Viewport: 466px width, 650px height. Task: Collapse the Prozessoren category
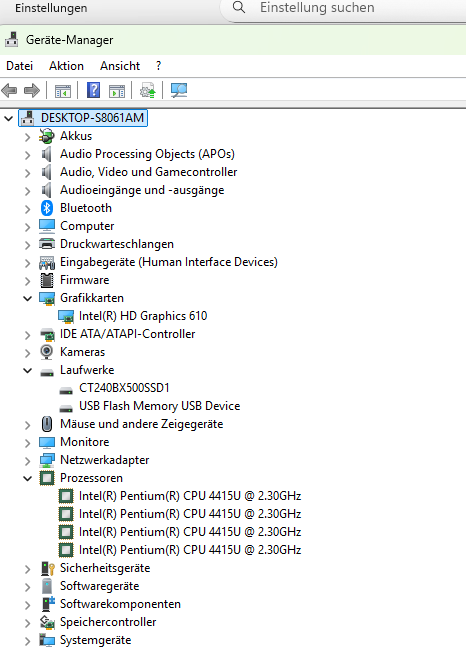27,478
